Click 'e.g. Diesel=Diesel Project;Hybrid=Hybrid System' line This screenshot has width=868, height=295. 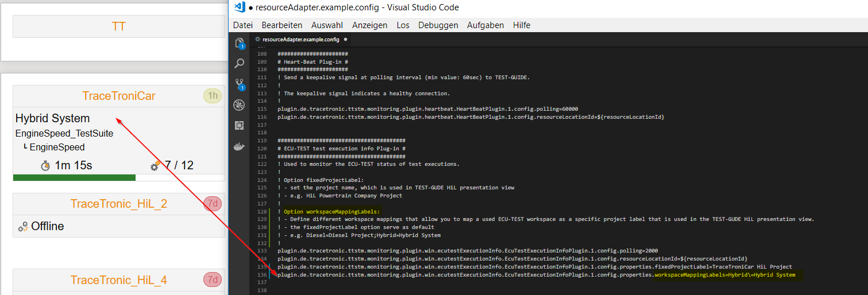tap(359, 235)
